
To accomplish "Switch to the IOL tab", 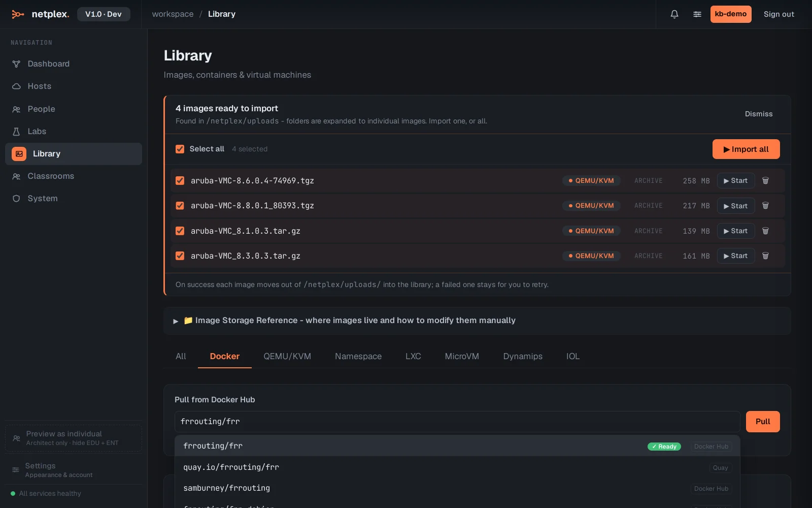I will 573,356.
